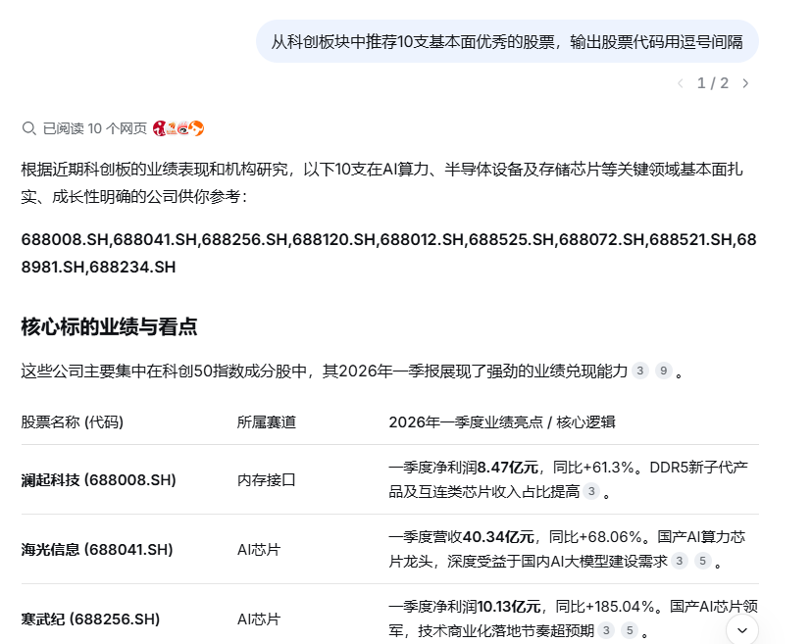This screenshot has height=644, width=812.
Task: Click table header 股票名称 (代码)
Action: tap(73, 421)
